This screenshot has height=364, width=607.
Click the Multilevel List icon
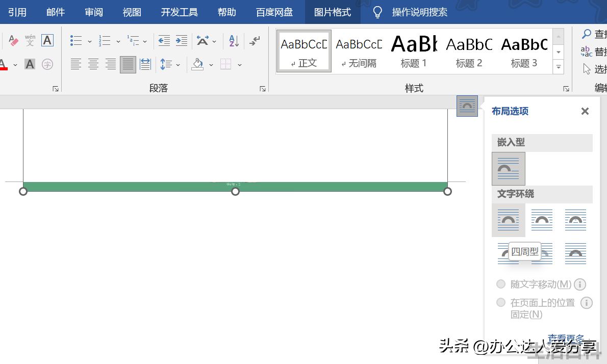coord(133,40)
